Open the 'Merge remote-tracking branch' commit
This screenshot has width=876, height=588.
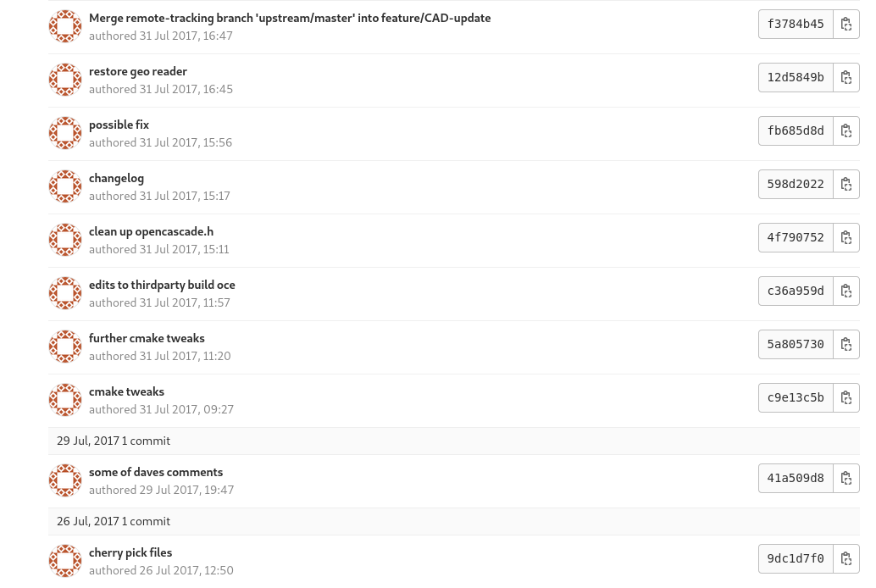[x=289, y=19]
